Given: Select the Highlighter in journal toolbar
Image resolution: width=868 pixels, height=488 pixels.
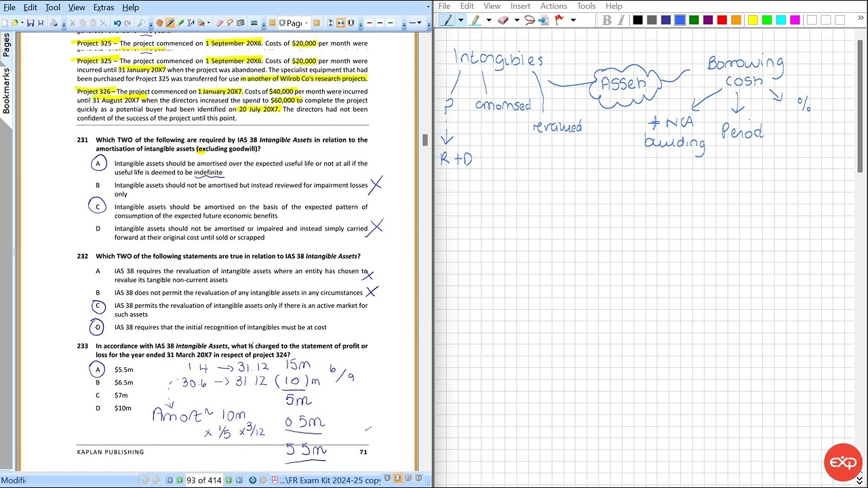Looking at the screenshot, I should (x=475, y=20).
